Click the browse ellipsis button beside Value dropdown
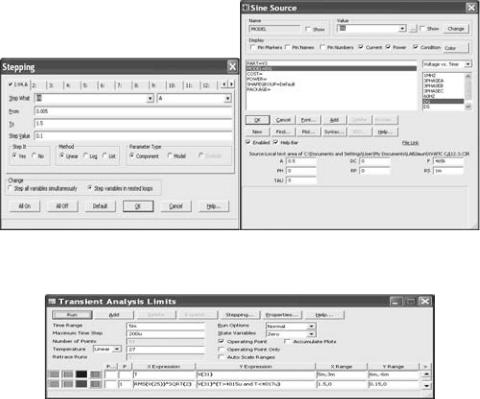Image resolution: width=480 pixels, height=399 pixels. [413, 29]
